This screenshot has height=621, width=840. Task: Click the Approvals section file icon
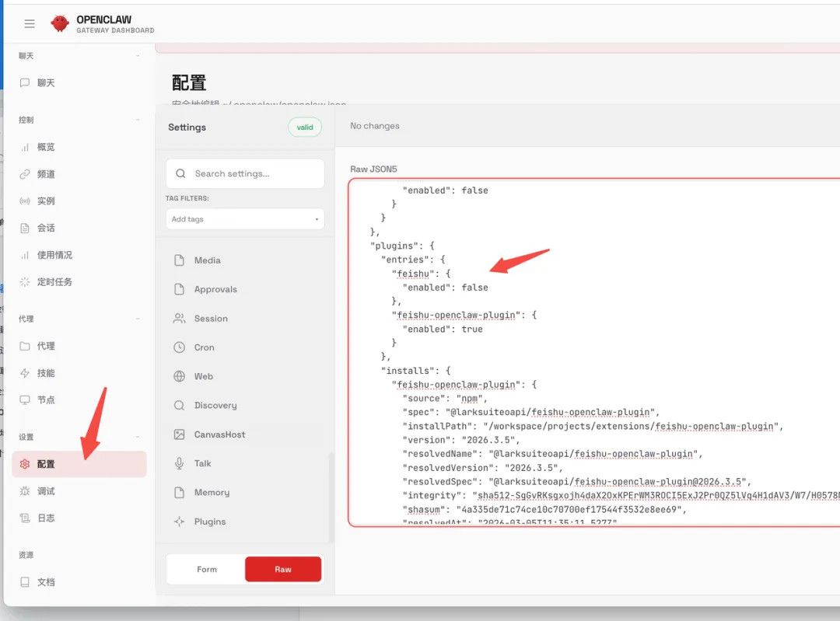coord(180,289)
